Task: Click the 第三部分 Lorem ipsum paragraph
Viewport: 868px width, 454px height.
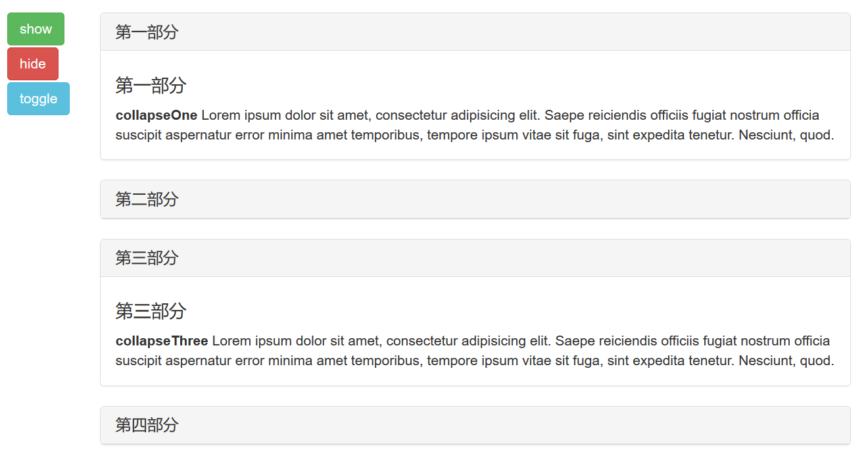Action: click(460, 351)
